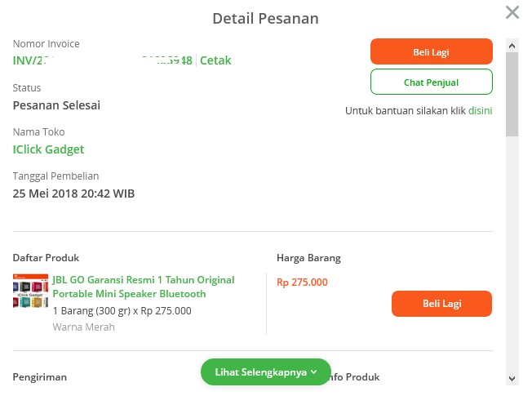
Task: Click Beli Lagi beside the Rp 275.000 price
Action: click(441, 304)
